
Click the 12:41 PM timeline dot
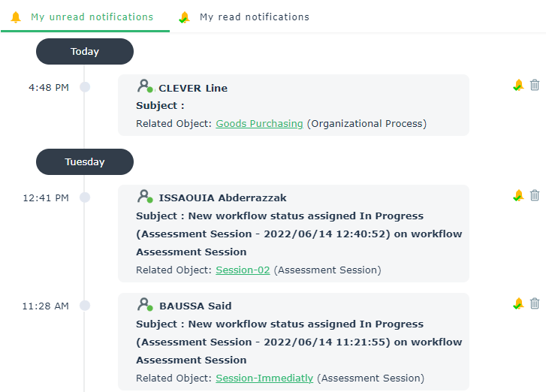coord(85,198)
